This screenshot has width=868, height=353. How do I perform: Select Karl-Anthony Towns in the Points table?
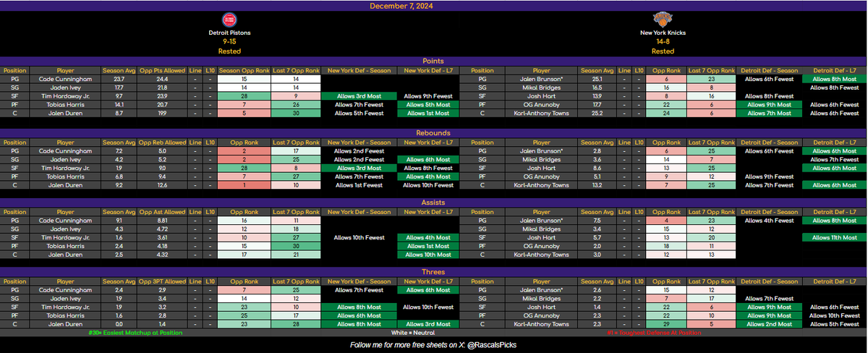point(541,113)
